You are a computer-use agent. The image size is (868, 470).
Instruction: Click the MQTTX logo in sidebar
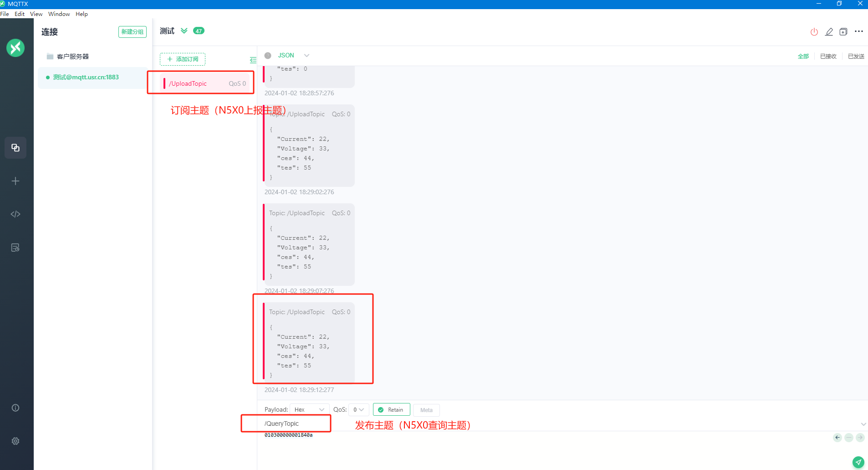[x=15, y=48]
